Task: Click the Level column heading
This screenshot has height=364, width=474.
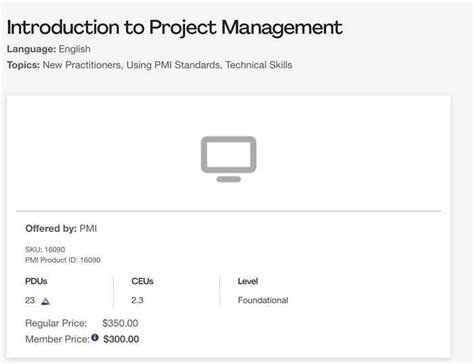Action: coord(248,281)
